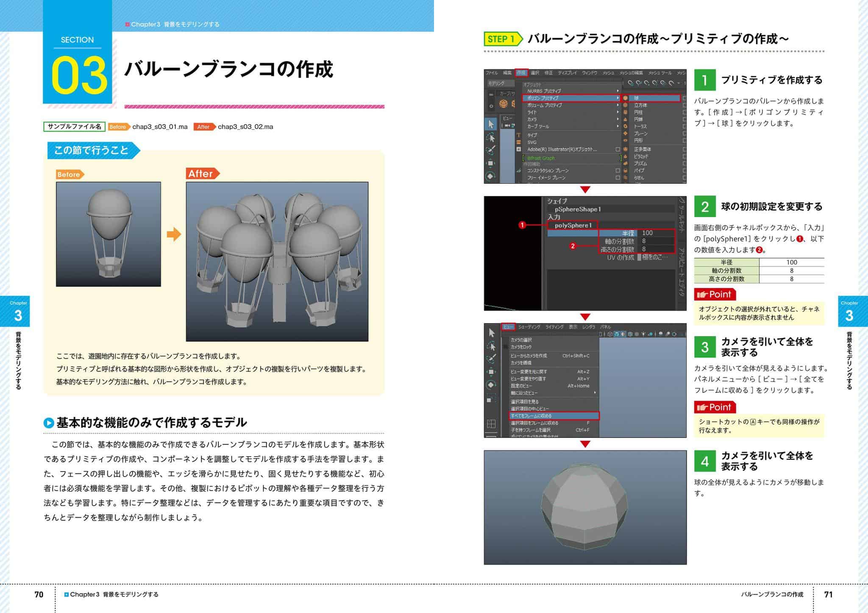The image size is (868, 613).
Task: Expand the NURBS プリミティブ submenu
Action: coord(571,91)
